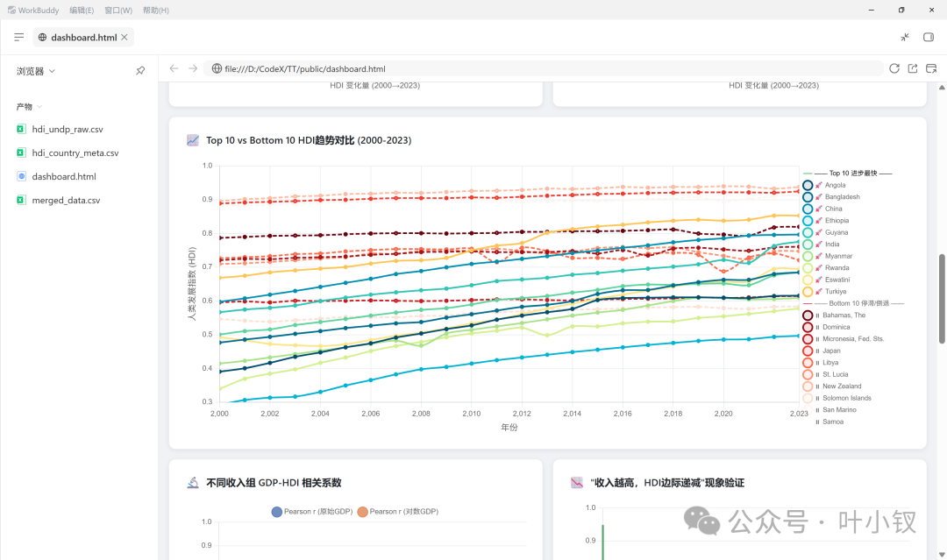Open the 窗口(W) menu
The height and width of the screenshot is (560, 947).
118,11
